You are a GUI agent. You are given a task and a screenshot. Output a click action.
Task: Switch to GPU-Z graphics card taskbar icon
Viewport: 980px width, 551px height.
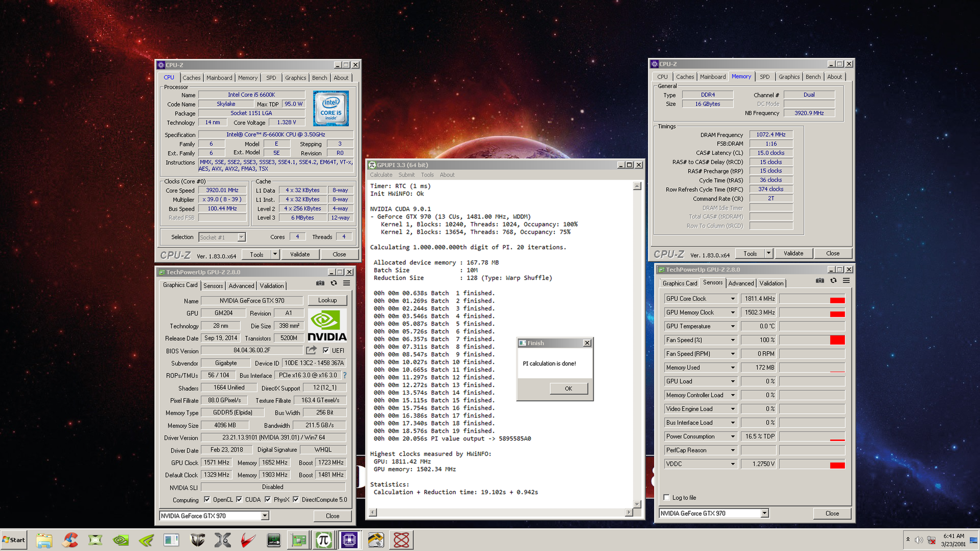(x=299, y=540)
